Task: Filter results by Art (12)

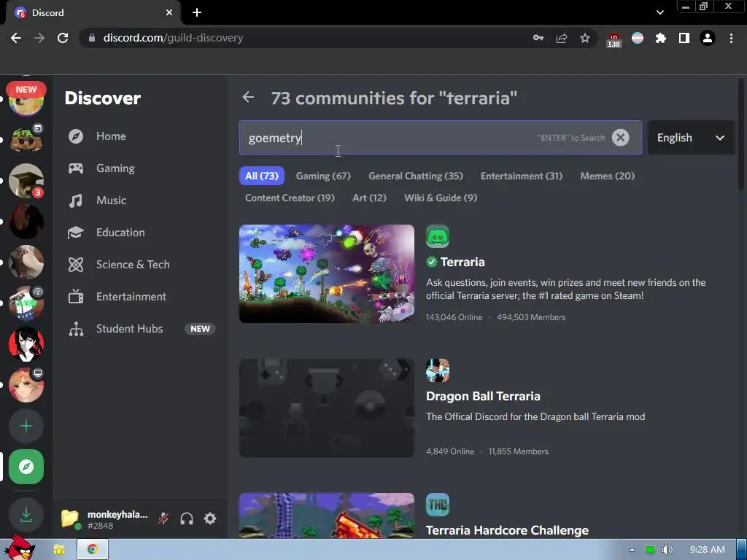Action: click(x=369, y=198)
